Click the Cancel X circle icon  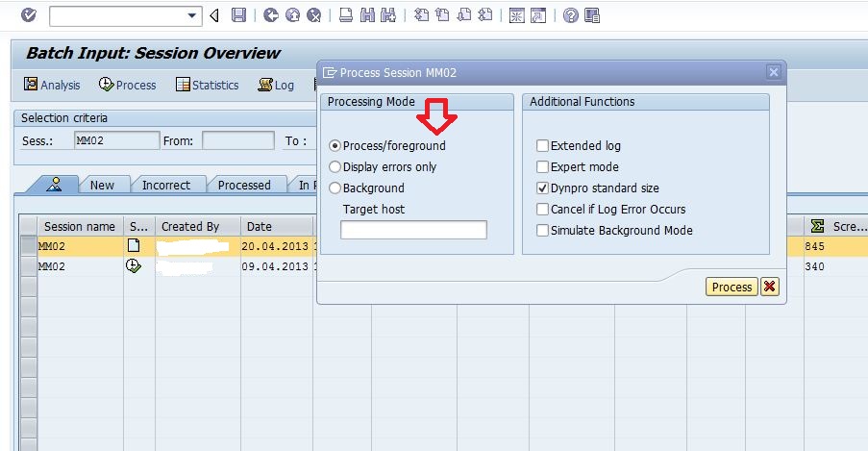coord(314,15)
